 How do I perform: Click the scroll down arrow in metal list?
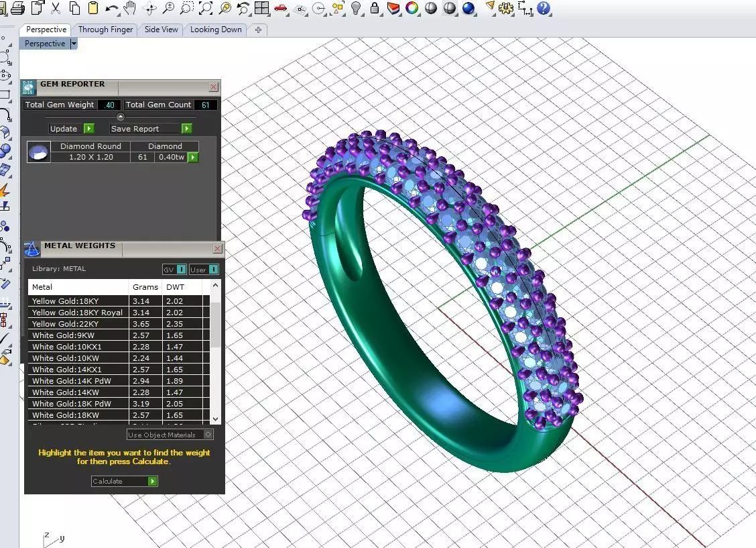coord(216,419)
